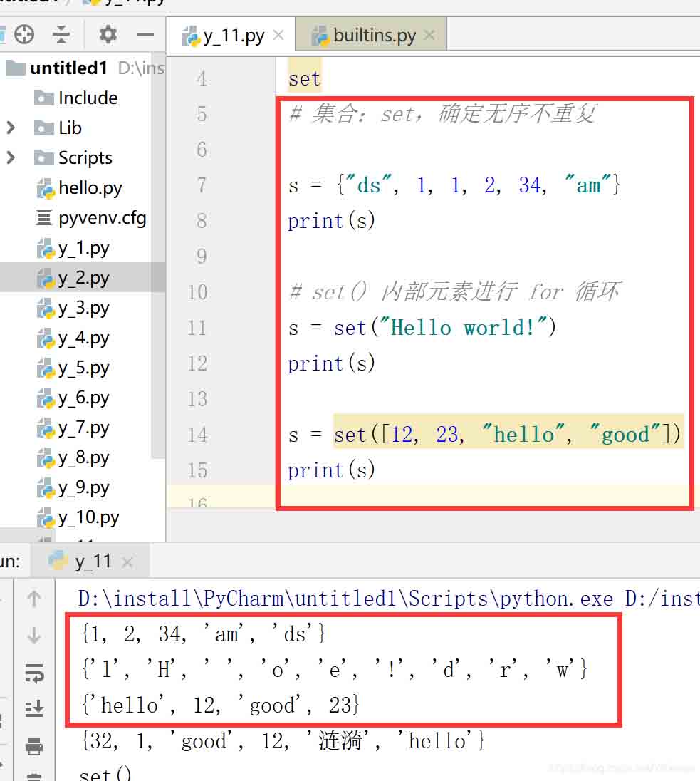
Task: Click the Python file icon beside y_10.py
Action: pyautogui.click(x=46, y=518)
